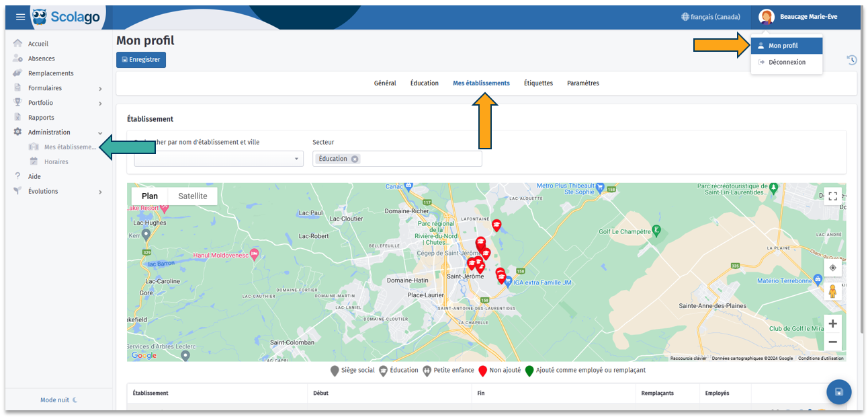Viewport: 868px width, 417px height.
Task: Switch the map to Satellite view
Action: tap(193, 196)
